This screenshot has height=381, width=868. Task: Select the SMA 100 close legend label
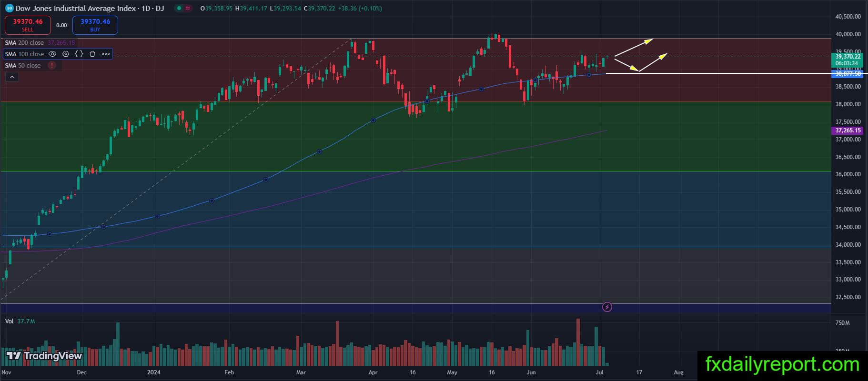(x=24, y=54)
